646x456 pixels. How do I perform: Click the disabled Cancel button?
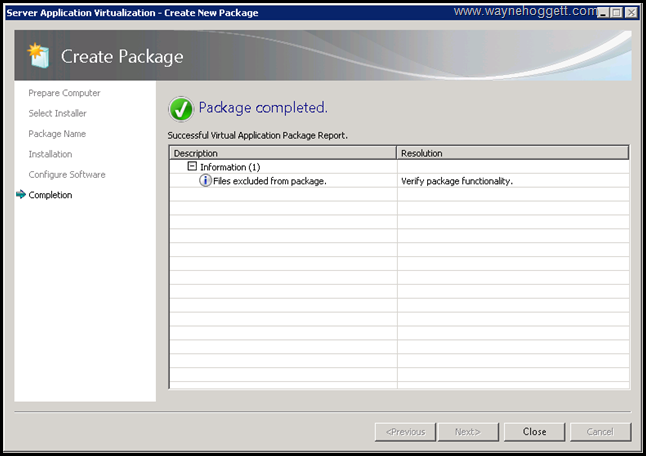[600, 432]
